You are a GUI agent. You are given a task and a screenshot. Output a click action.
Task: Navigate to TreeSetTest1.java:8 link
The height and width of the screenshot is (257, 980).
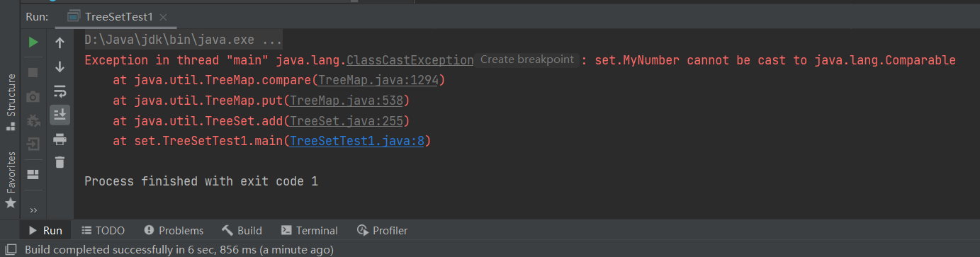click(x=356, y=142)
